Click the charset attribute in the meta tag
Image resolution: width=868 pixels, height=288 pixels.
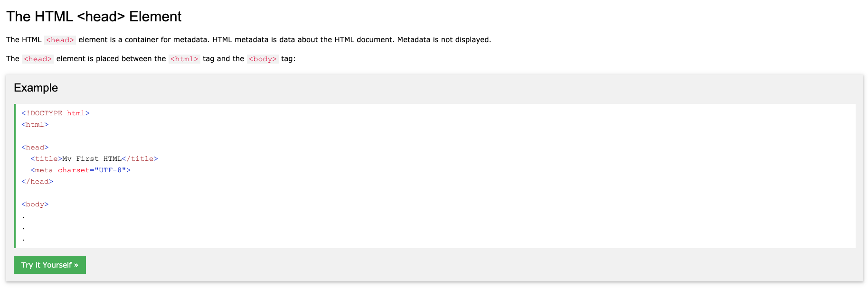point(74,170)
